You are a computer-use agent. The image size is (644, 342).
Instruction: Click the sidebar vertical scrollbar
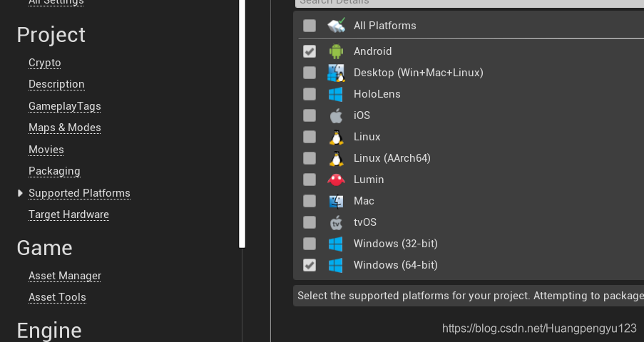(x=242, y=123)
